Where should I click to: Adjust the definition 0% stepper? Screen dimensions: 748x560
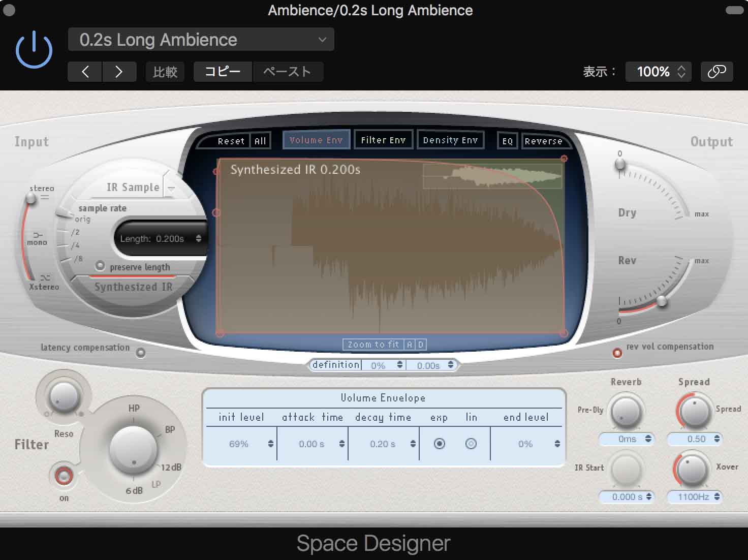click(400, 365)
